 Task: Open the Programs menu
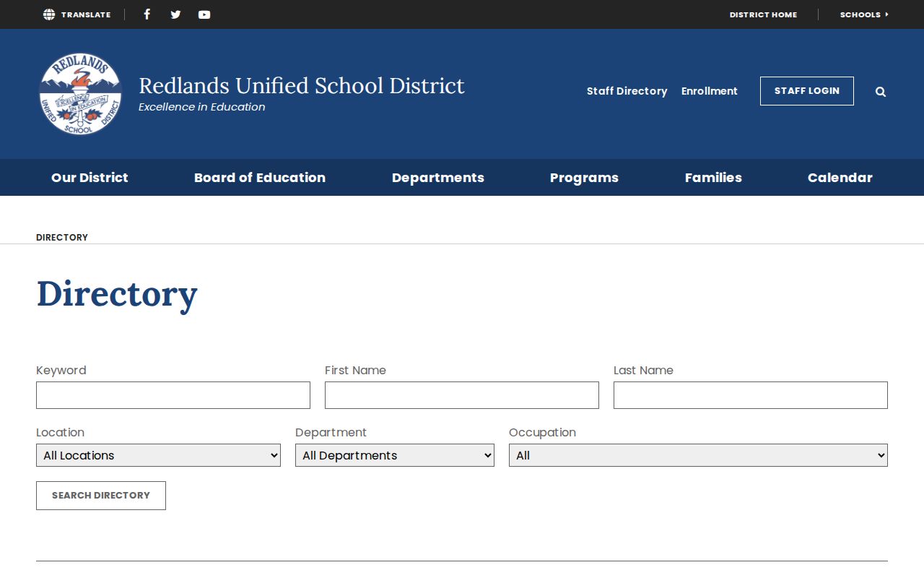pyautogui.click(x=584, y=178)
